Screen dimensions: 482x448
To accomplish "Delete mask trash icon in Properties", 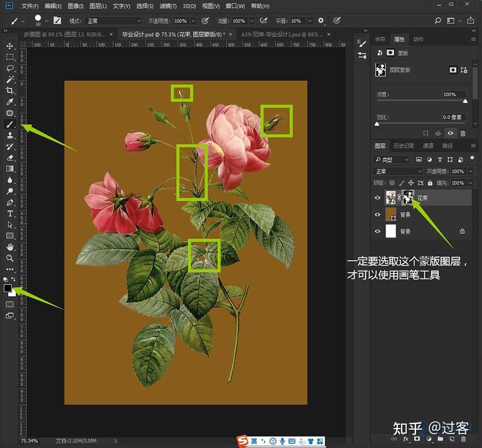I will click(x=463, y=133).
